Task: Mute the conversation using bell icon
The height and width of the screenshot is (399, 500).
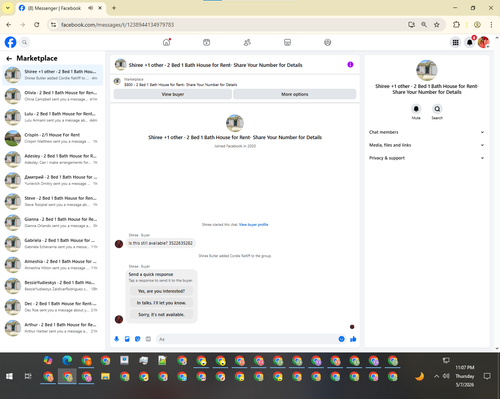Action: 416,109
